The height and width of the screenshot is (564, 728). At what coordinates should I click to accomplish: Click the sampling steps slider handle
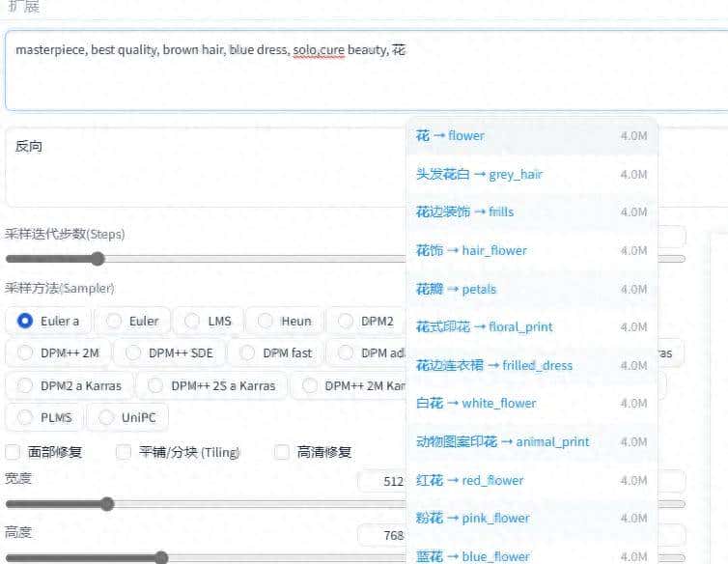click(x=98, y=259)
